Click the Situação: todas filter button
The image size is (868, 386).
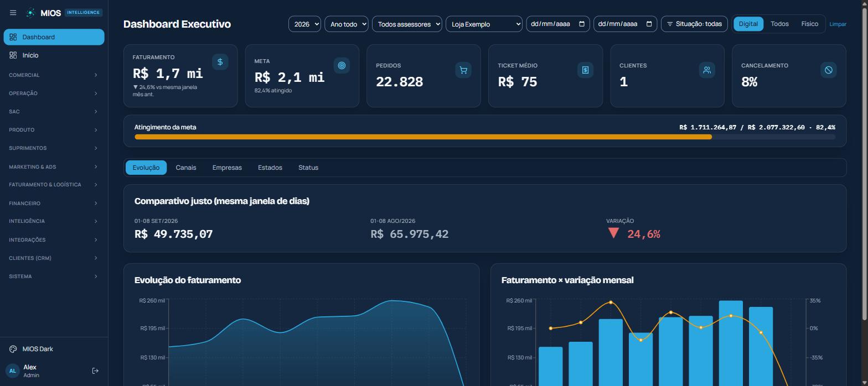(694, 24)
